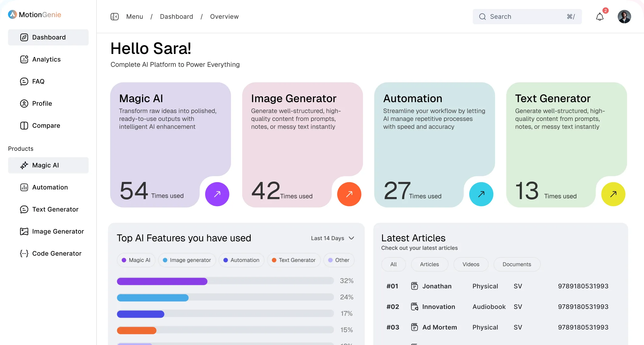This screenshot has width=644, height=345.
Task: Select the Analytics sidebar icon
Action: click(x=24, y=59)
